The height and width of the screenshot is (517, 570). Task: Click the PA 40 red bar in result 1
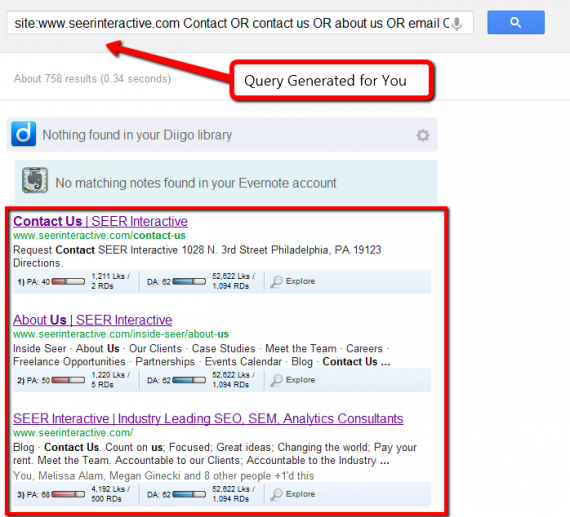(68, 281)
